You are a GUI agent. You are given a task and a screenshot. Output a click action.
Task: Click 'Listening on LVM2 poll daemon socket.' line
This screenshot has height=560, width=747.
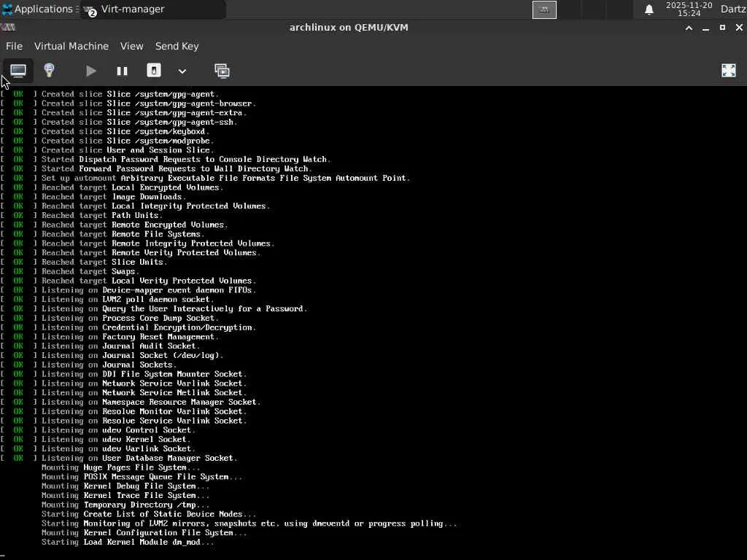click(x=128, y=300)
